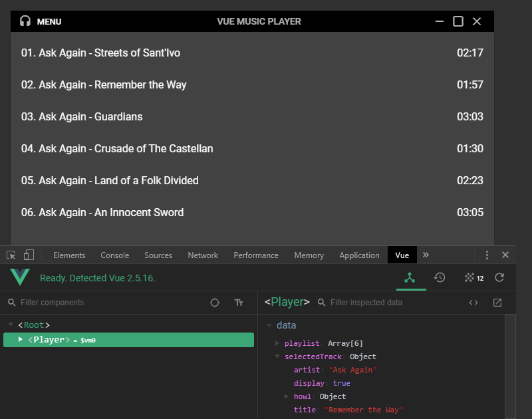Click the headphones icon in player title bar
This screenshot has height=419, width=532.
pyautogui.click(x=25, y=21)
